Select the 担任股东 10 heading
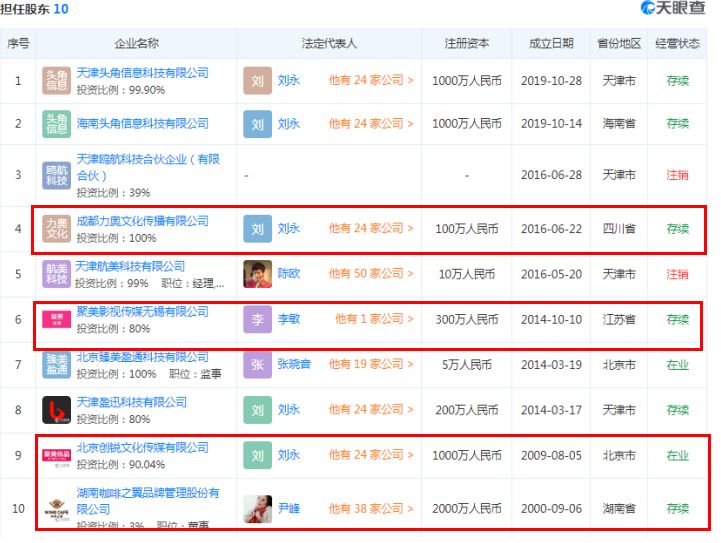This screenshot has height=543, width=721. 34,9
